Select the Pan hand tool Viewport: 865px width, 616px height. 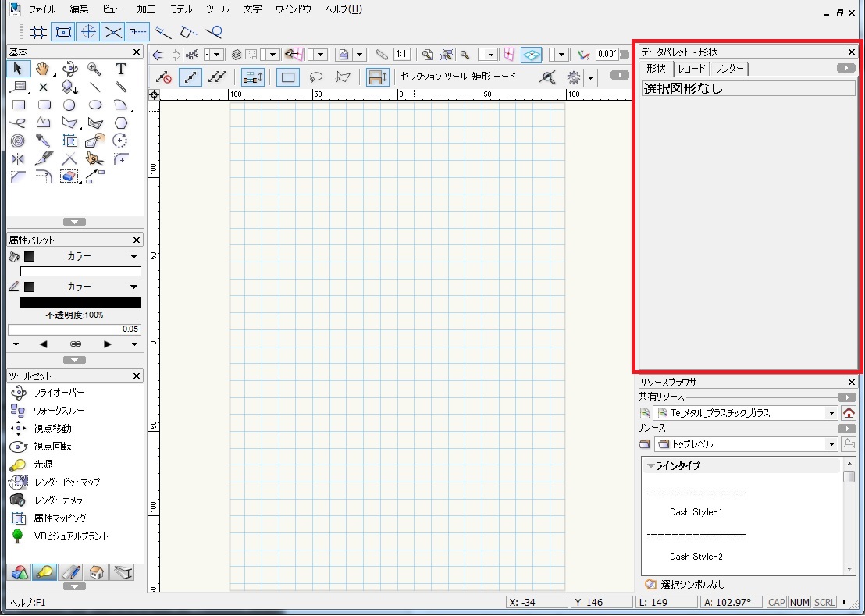(x=42, y=69)
